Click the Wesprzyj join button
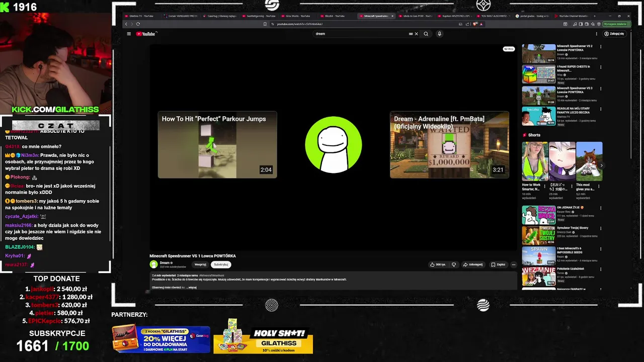 (x=200, y=264)
